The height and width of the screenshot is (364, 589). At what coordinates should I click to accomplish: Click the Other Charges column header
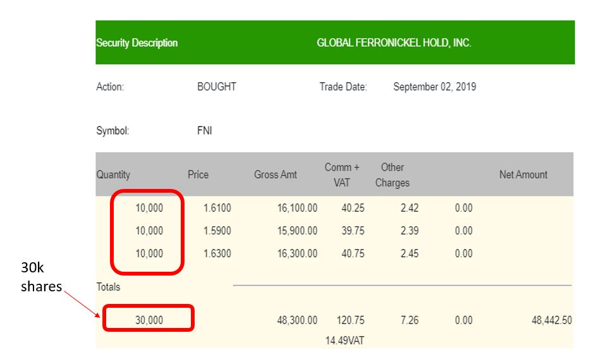pyautogui.click(x=392, y=175)
